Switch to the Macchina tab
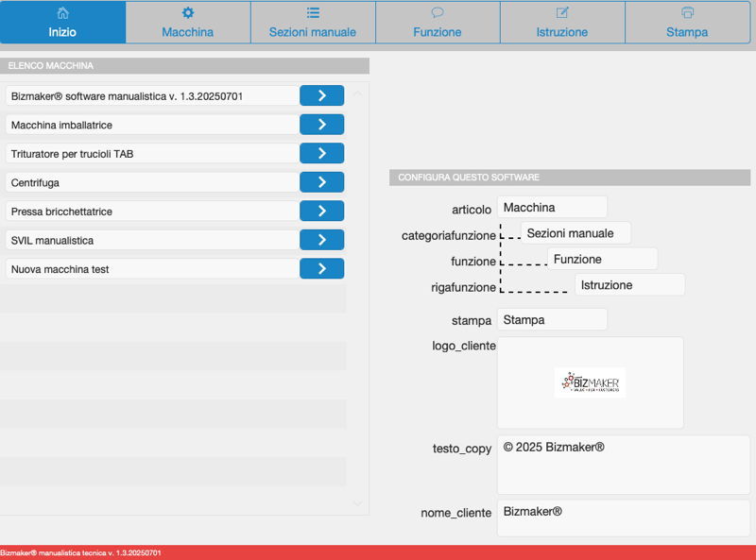This screenshot has height=560, width=756. pos(188,22)
